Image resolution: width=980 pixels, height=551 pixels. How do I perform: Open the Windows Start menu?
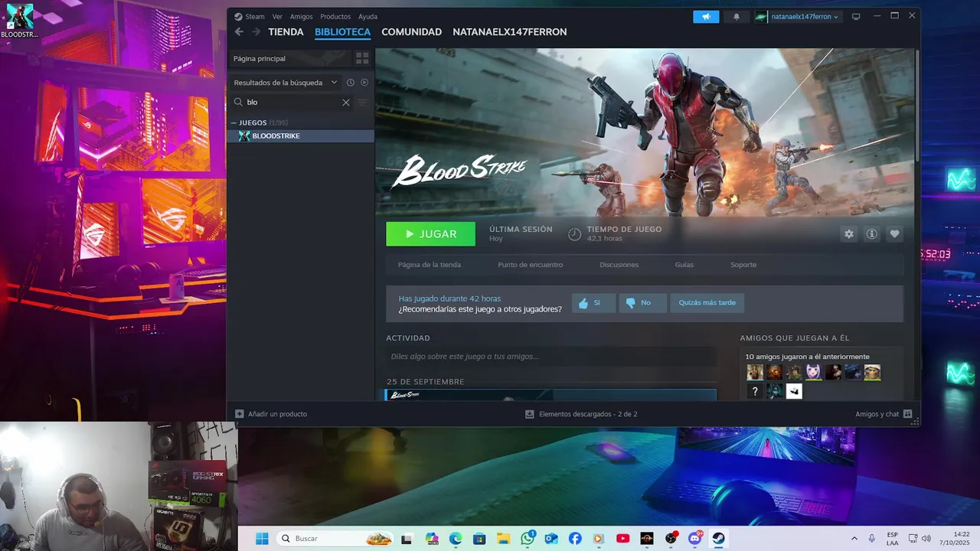point(262,539)
